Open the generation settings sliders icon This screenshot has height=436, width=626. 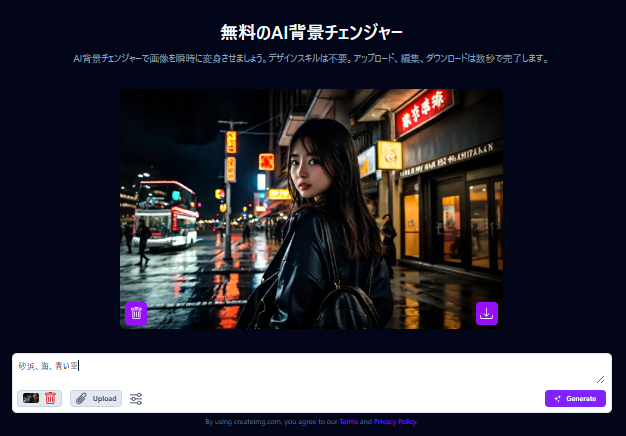pyautogui.click(x=136, y=399)
